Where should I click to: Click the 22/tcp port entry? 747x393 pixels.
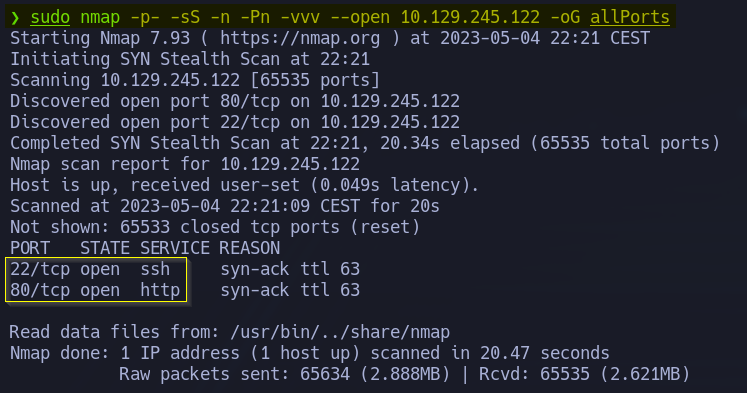(40, 269)
